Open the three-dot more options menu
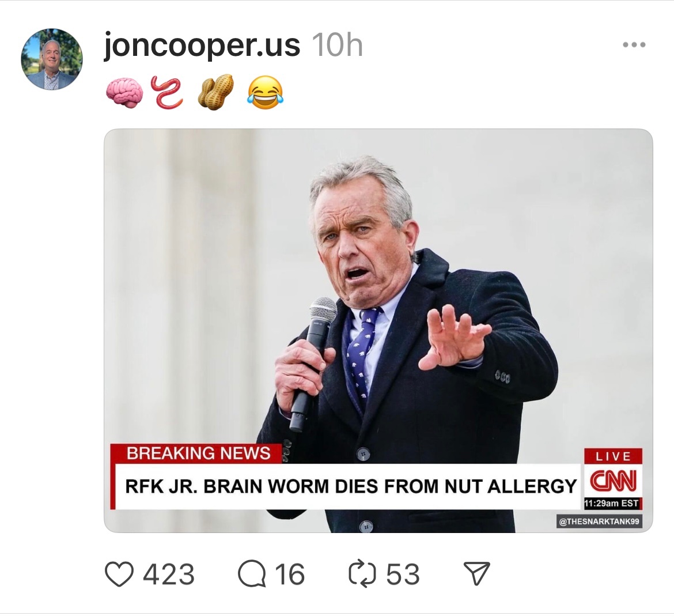This screenshot has width=674, height=616. 634,45
